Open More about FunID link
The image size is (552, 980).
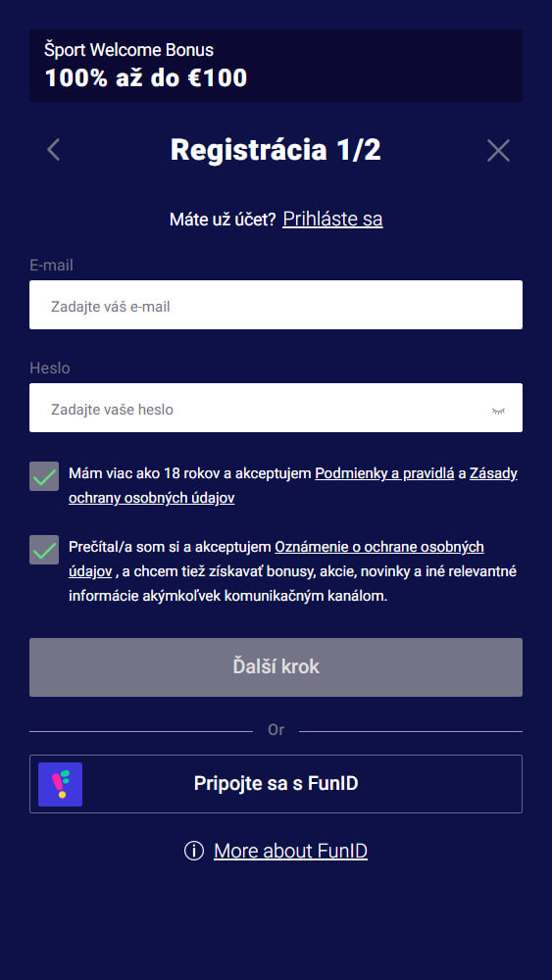pyautogui.click(x=290, y=851)
